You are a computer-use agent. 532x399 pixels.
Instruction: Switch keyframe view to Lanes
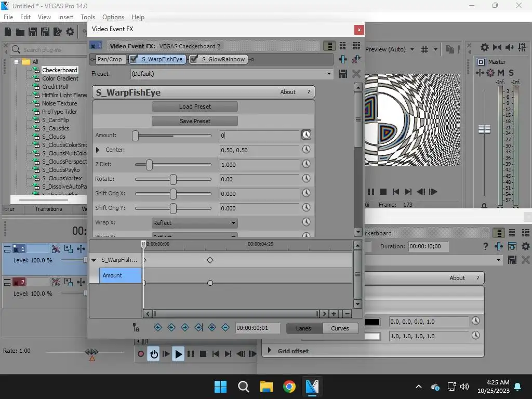click(303, 328)
